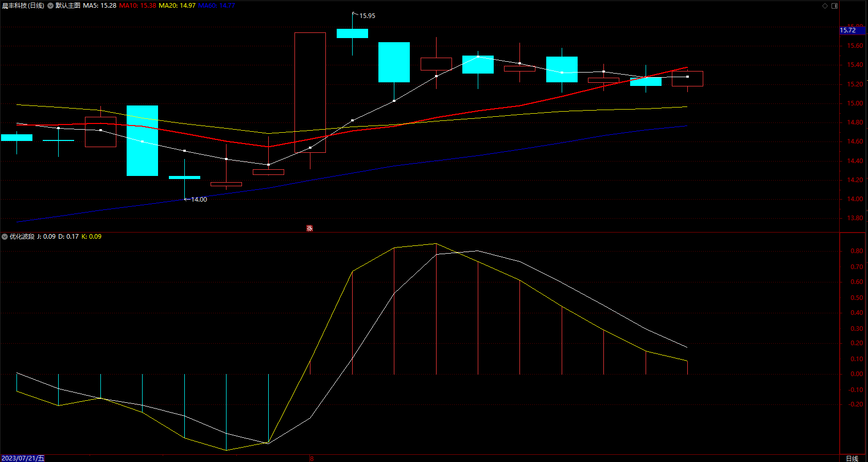Open the 默认主图 main chart dropdown arrow
Viewport: 868px width, 462px height.
(50, 6)
